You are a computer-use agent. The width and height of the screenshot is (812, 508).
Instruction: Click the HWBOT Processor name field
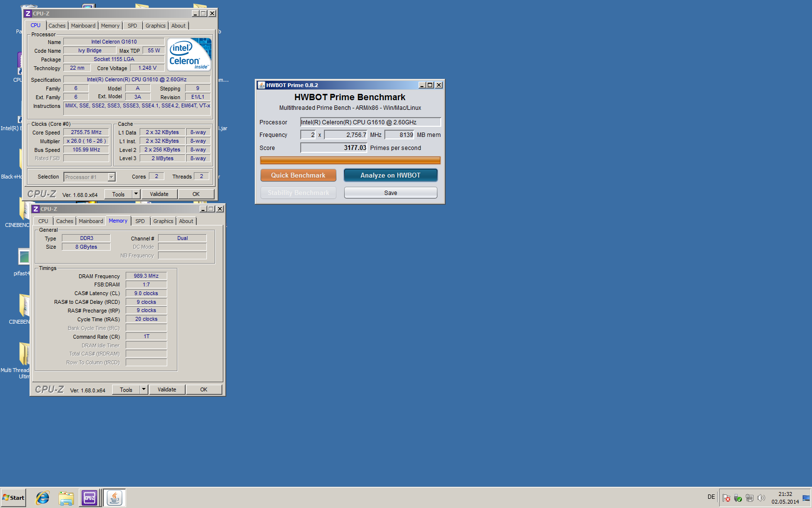[370, 122]
